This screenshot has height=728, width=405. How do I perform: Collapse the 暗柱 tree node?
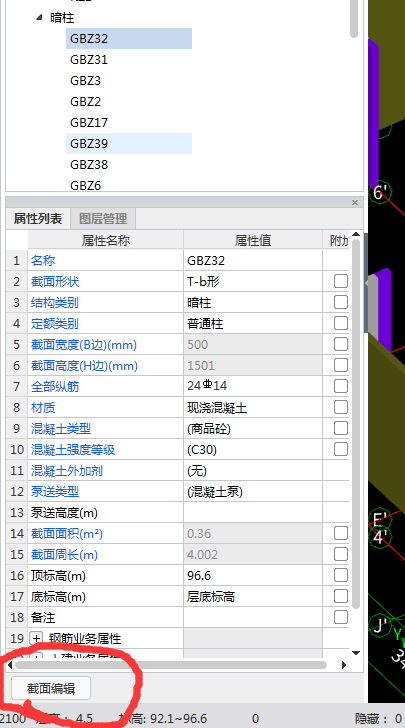[x=39, y=18]
